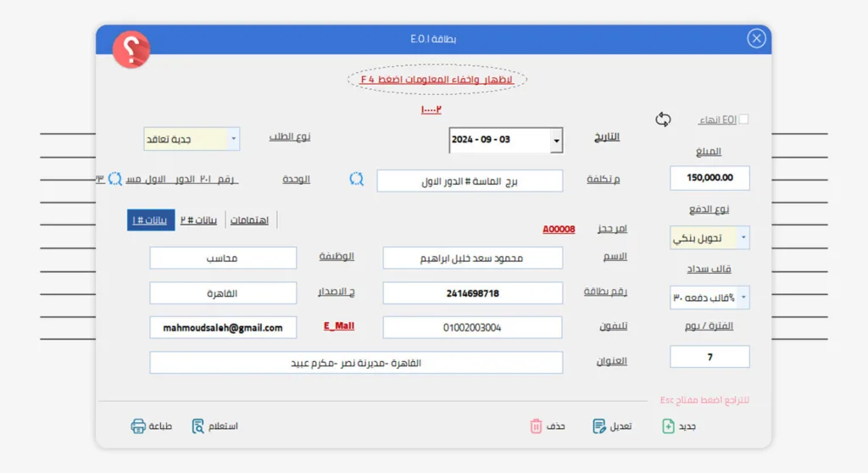Click the F4 show/hide information link
This screenshot has height=473, width=868.
click(437, 79)
